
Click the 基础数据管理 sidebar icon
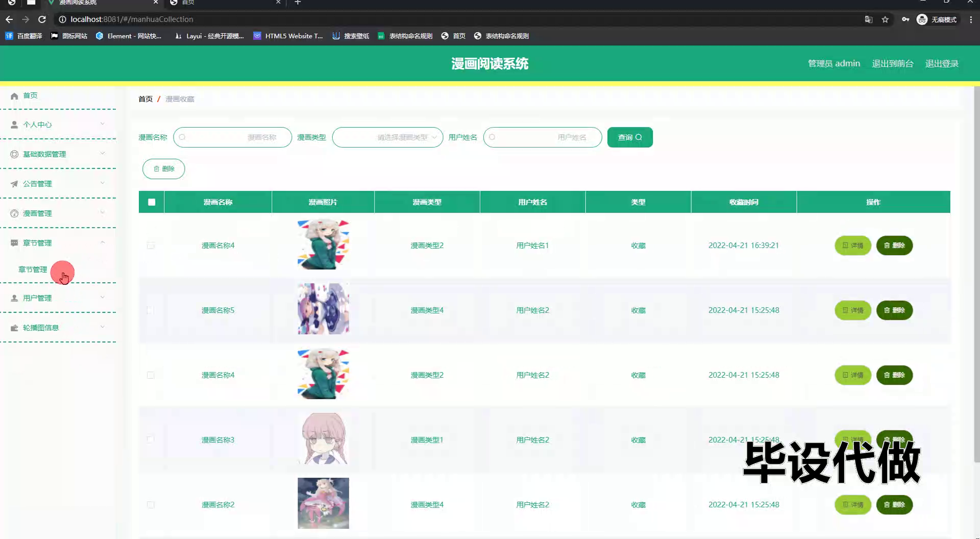click(x=14, y=154)
